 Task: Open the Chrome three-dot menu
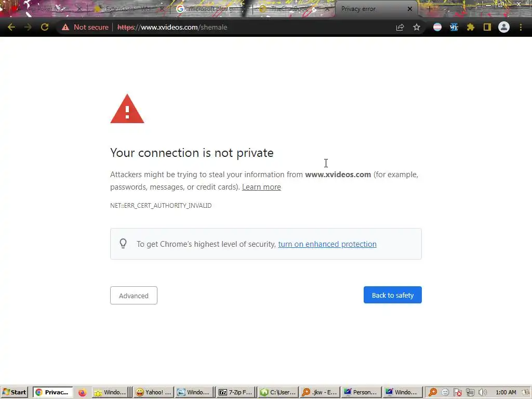[521, 27]
